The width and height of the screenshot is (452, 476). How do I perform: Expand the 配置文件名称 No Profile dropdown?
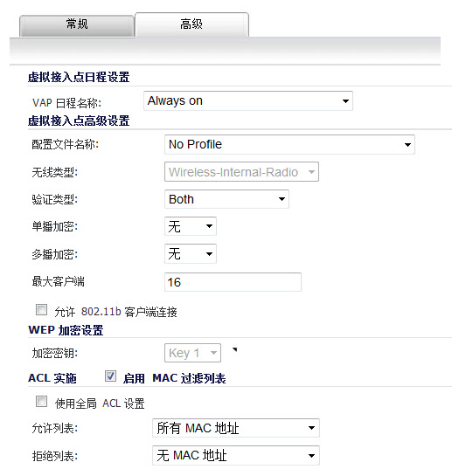(x=289, y=144)
